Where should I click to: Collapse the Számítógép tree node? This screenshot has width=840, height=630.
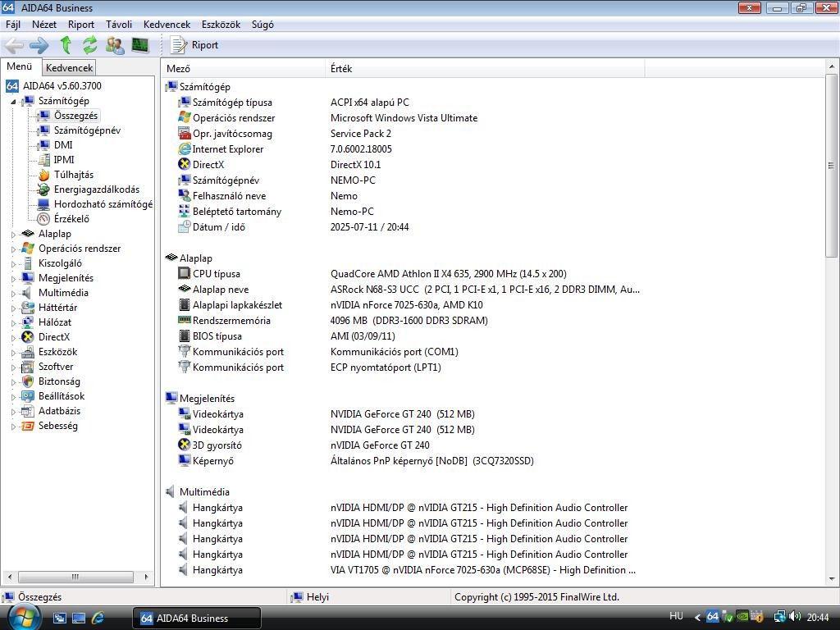click(13, 101)
